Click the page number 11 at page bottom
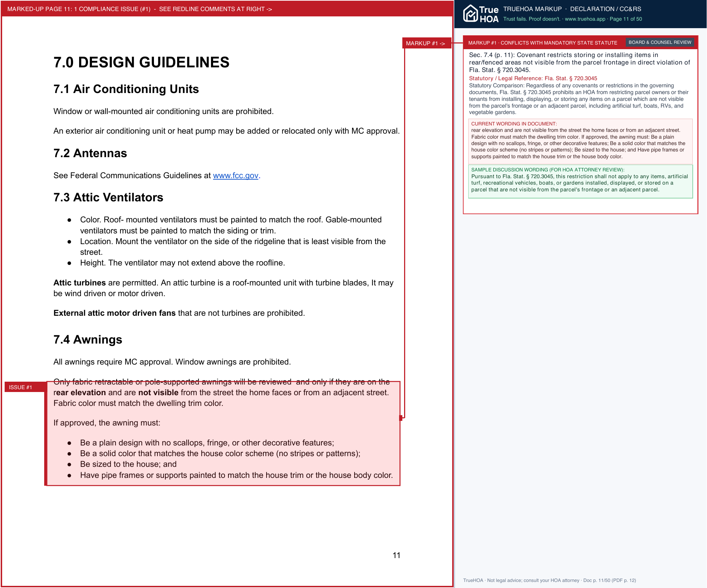 [396, 555]
